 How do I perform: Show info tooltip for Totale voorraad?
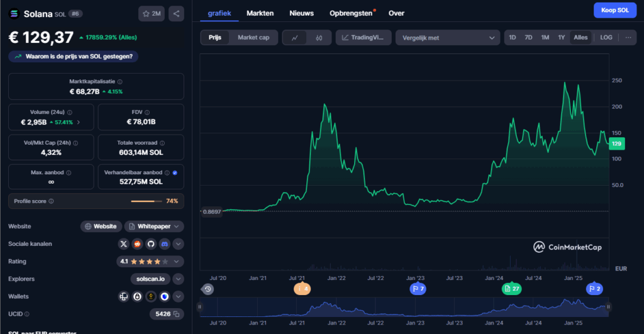click(162, 143)
